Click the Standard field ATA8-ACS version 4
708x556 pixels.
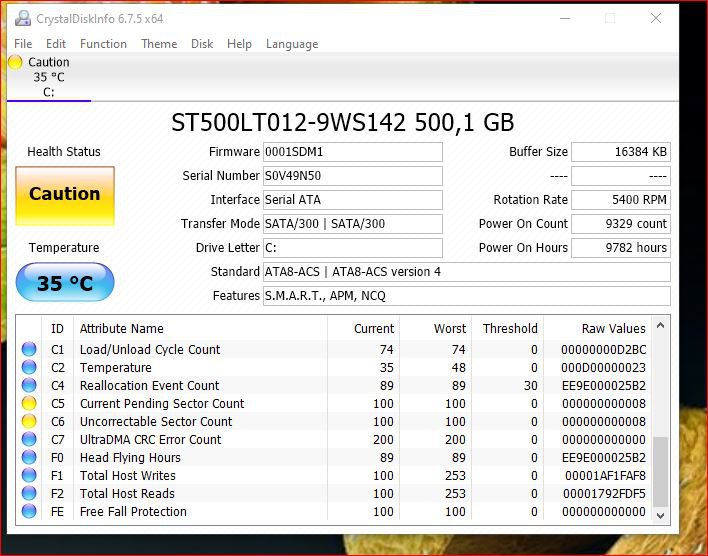pos(467,271)
